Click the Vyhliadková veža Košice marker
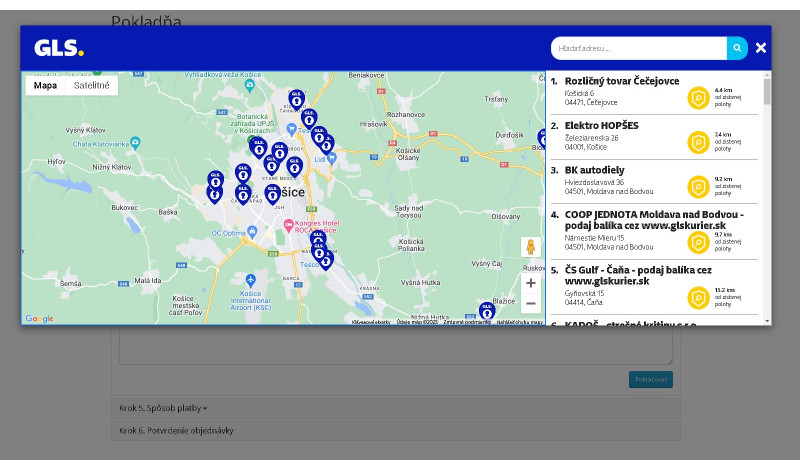This screenshot has height=470, width=800. click(x=249, y=86)
